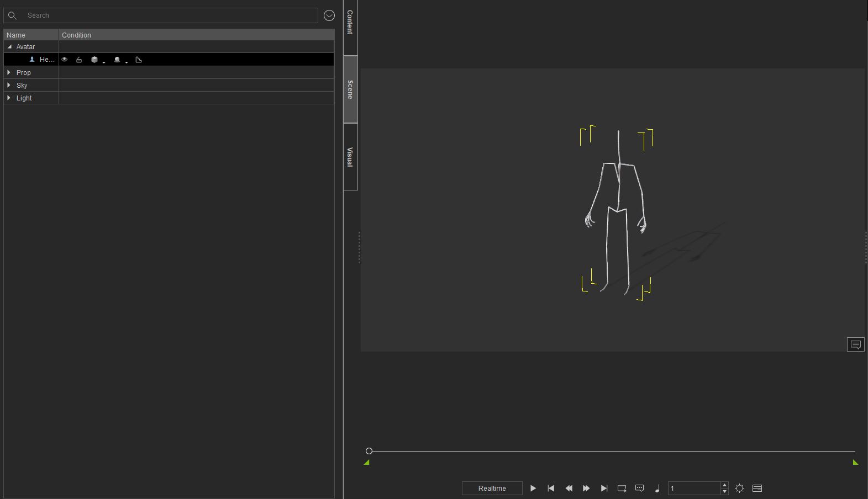Switch to the Visual tab
The image size is (868, 499).
point(350,157)
